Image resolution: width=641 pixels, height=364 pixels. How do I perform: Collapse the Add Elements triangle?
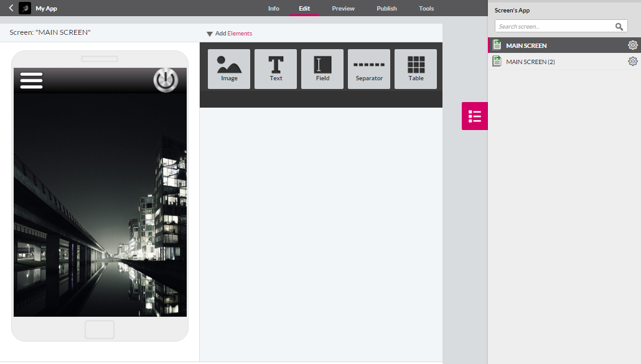tap(209, 34)
